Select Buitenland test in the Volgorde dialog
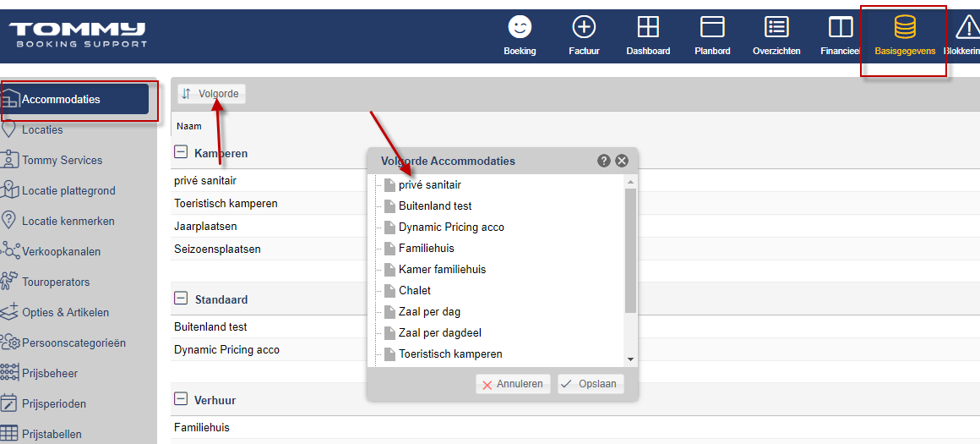The image size is (980, 444). [435, 206]
